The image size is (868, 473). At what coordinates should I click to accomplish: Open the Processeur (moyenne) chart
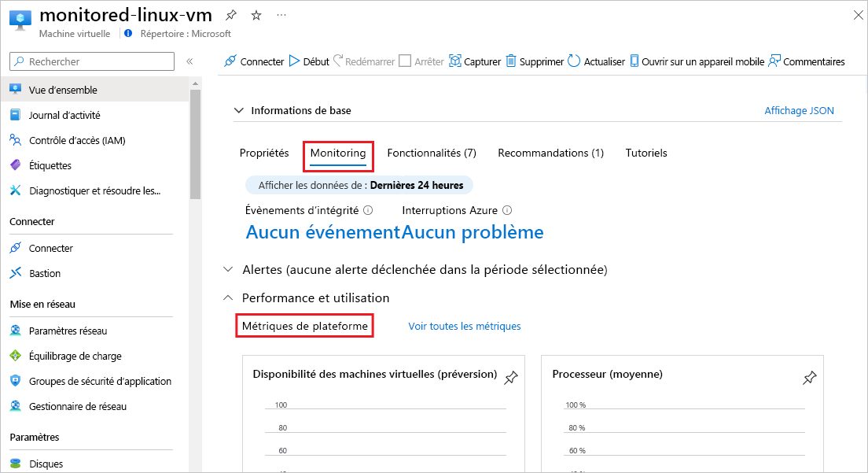pos(682,414)
